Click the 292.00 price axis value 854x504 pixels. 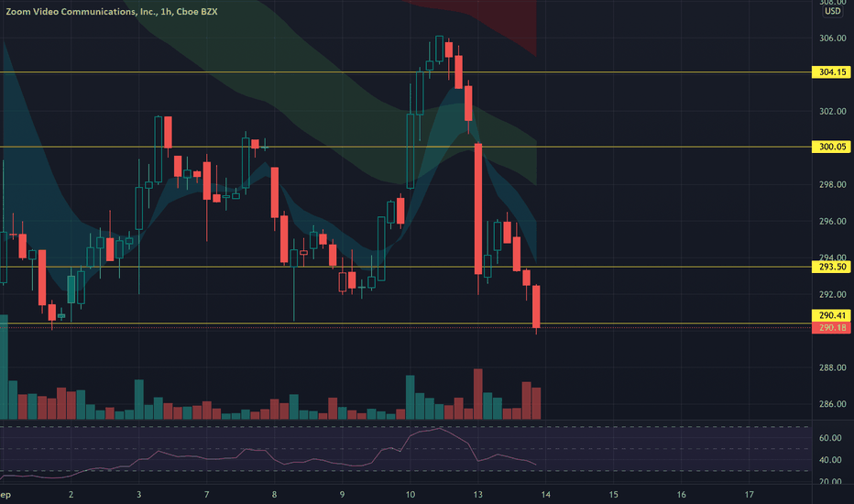pyautogui.click(x=833, y=294)
